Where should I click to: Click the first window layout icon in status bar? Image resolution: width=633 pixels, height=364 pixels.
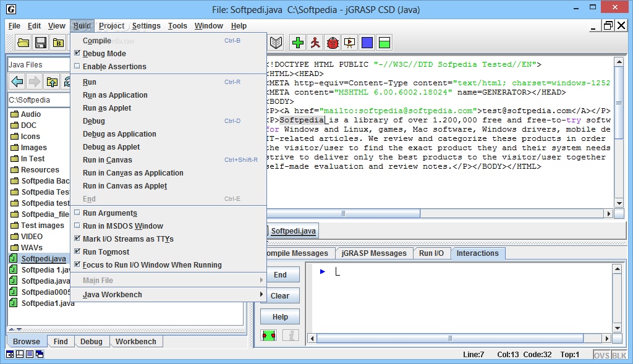(x=10, y=354)
